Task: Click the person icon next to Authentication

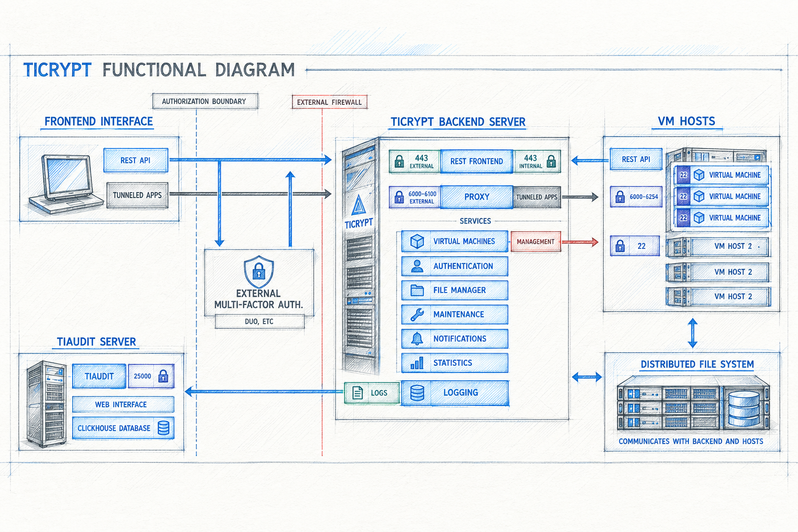Action: [417, 266]
